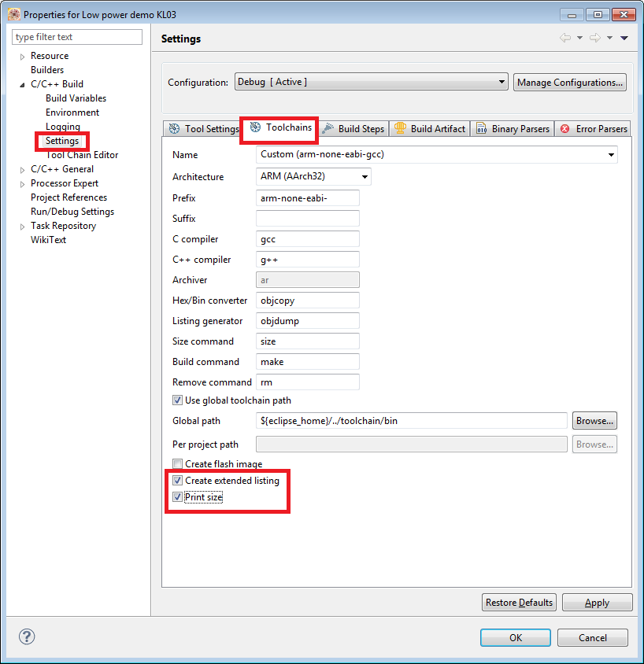Click the Build Artifact trophy icon
644x664 pixels.
pos(400,128)
